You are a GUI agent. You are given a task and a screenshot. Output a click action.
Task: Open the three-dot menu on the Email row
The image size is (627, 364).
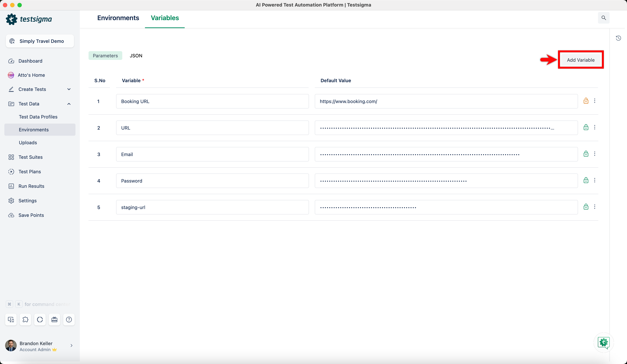pos(595,154)
